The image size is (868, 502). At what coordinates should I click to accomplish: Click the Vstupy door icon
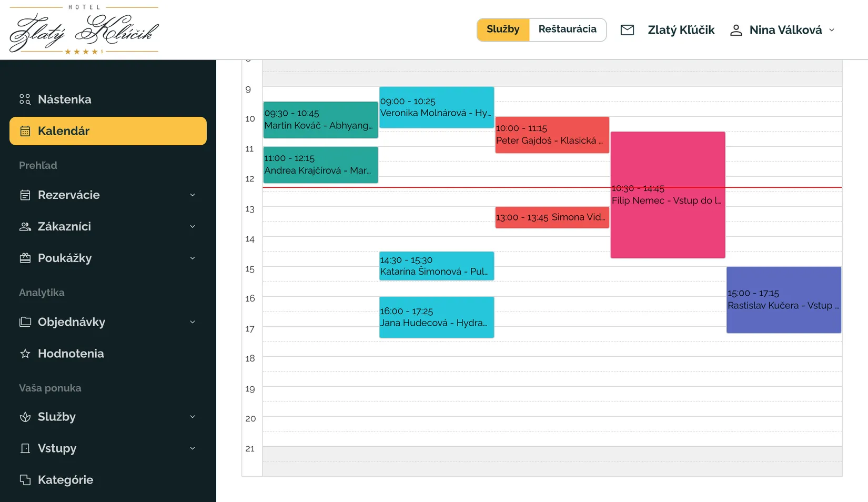point(25,448)
